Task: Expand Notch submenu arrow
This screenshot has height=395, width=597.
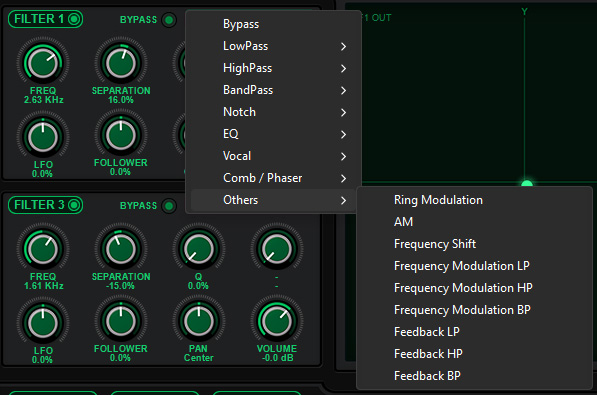Action: point(343,112)
